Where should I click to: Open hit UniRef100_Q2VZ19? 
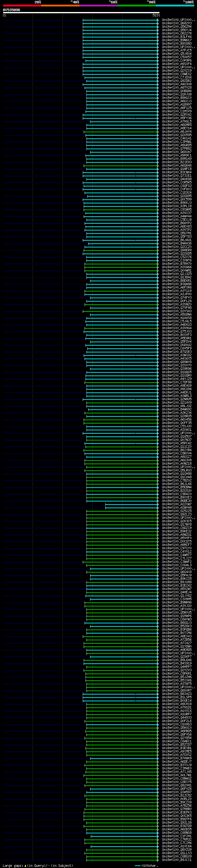pos(177,71)
